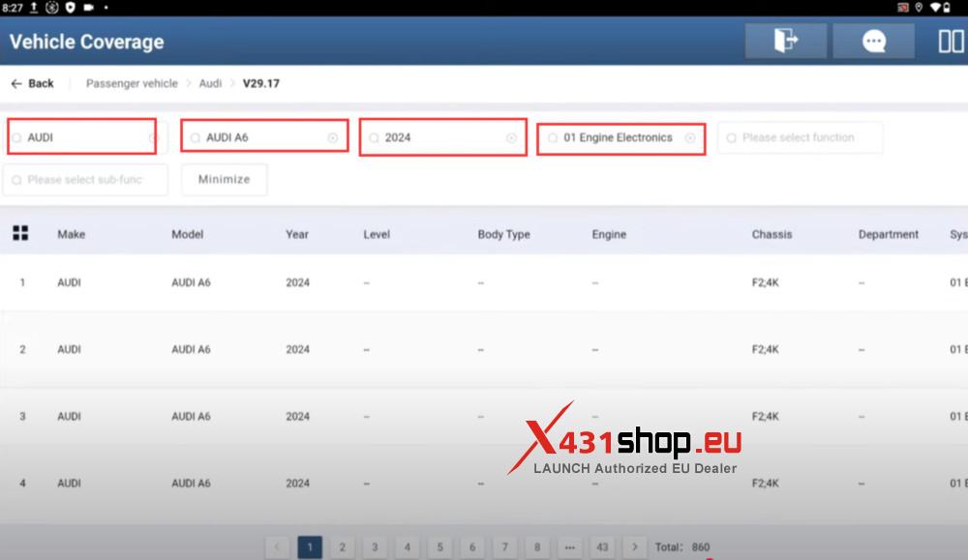Click the grid view icon in table header
Viewport: 968px width, 560px height.
pos(20,233)
